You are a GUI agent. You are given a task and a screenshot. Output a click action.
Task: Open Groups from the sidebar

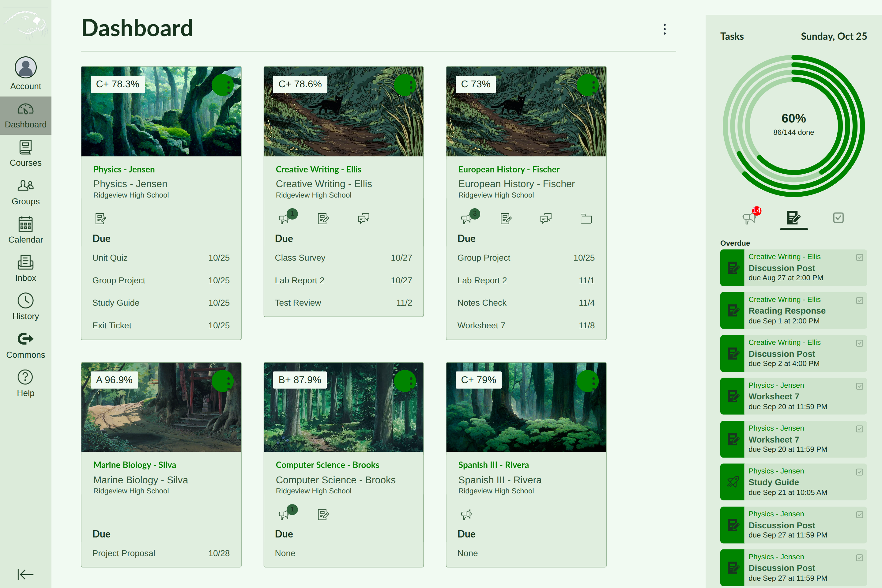point(25,192)
